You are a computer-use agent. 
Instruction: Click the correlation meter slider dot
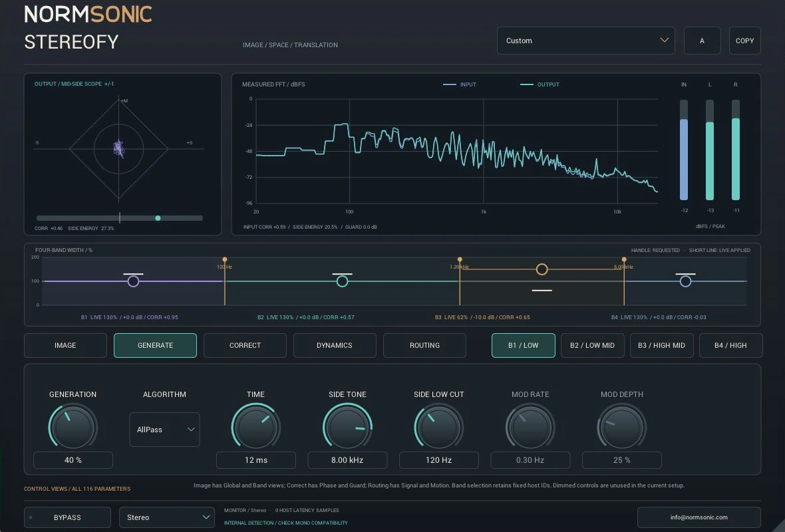pyautogui.click(x=158, y=218)
